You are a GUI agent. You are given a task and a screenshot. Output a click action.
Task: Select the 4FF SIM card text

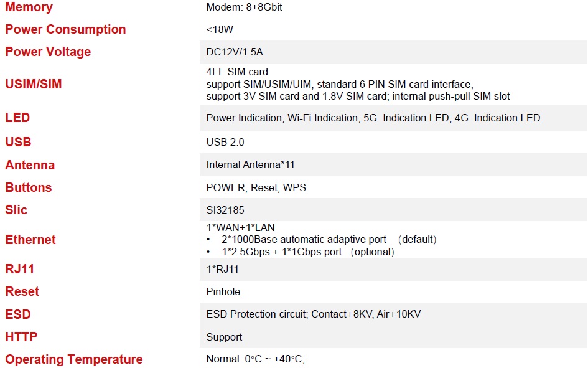[237, 72]
